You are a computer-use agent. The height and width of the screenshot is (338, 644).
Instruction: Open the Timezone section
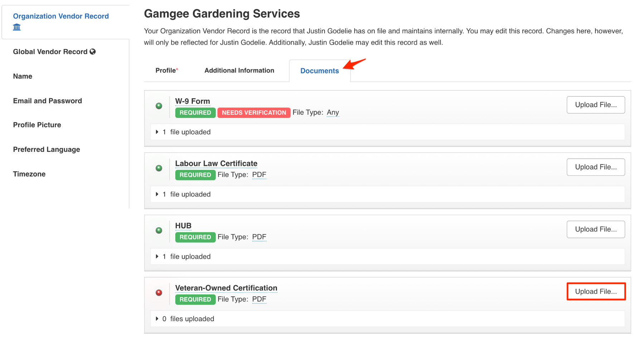29,174
